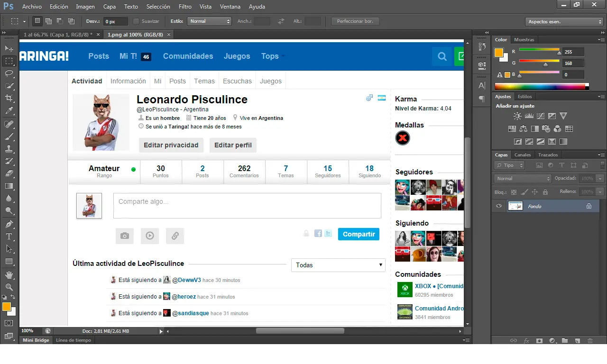The height and width of the screenshot is (364, 607).
Task: Create a new group folder in Capas panel
Action: (564, 340)
